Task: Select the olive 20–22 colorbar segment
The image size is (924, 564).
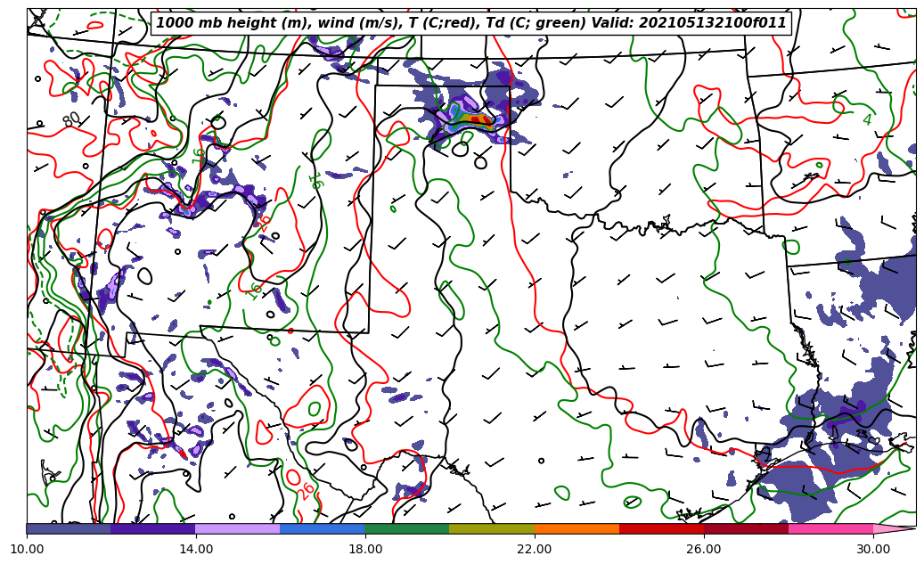Action: 492,528
